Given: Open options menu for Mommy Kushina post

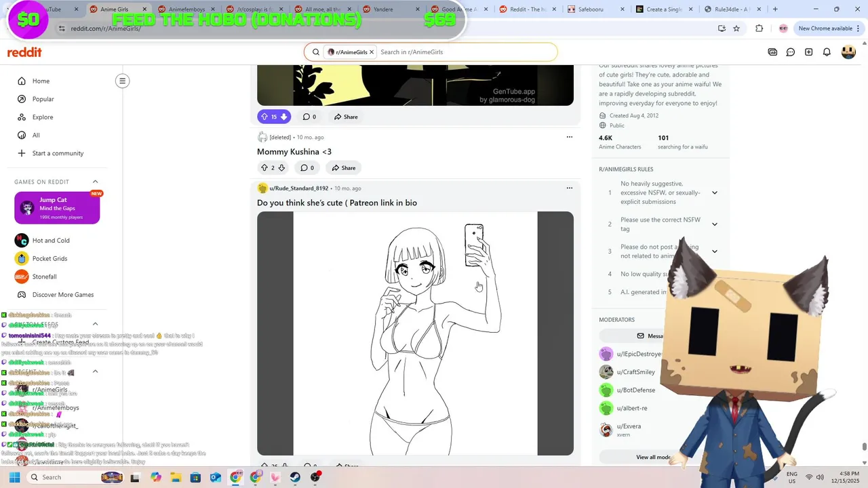Looking at the screenshot, I should tap(569, 137).
